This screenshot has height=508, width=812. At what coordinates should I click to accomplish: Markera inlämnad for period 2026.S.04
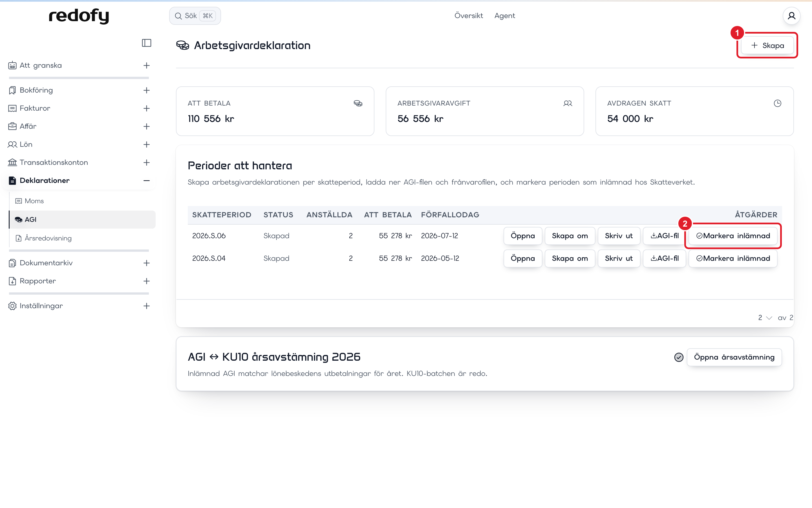pos(733,258)
